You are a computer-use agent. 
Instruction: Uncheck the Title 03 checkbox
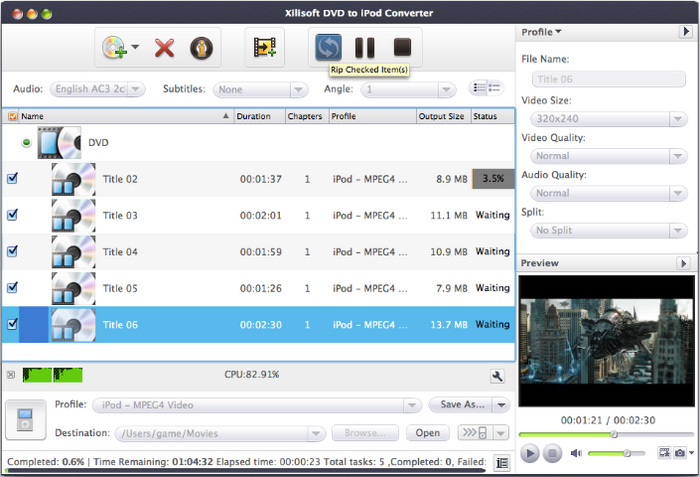coord(12,215)
